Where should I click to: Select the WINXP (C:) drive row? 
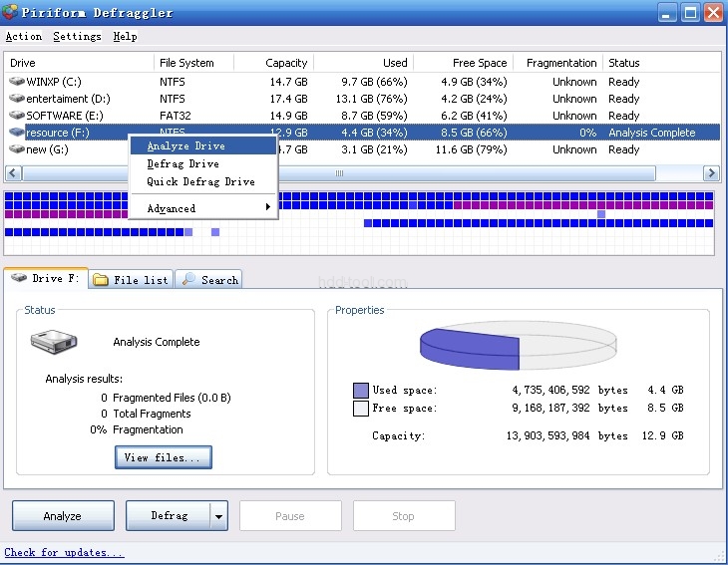pyautogui.click(x=363, y=82)
